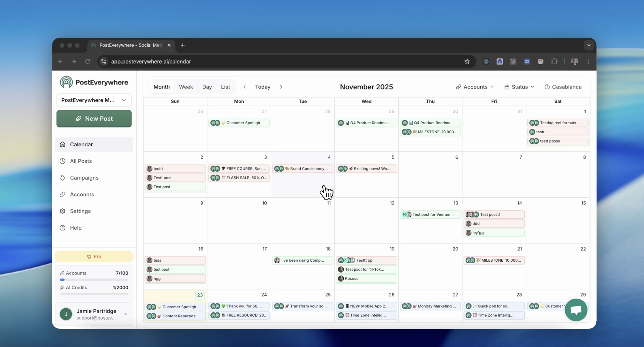
Task: Click the Accounts usage progress bar
Action: click(x=94, y=280)
